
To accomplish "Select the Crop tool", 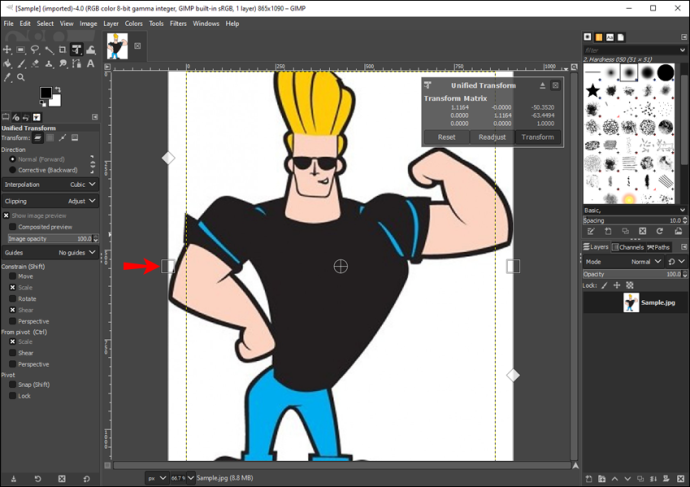I will pos(62,50).
